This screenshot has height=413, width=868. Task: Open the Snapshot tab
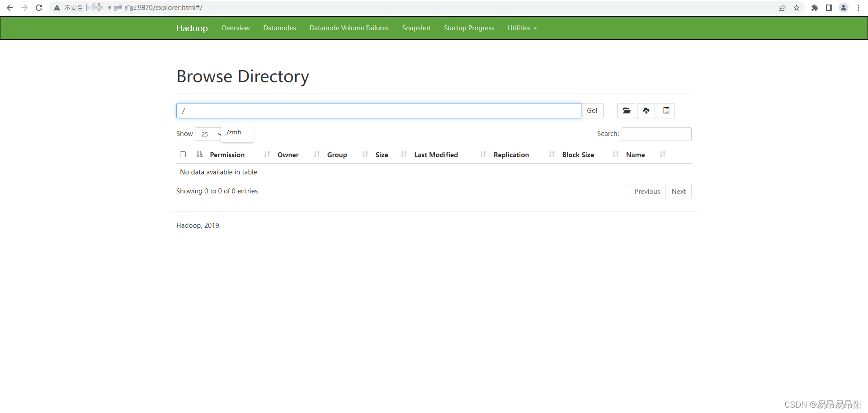[416, 28]
